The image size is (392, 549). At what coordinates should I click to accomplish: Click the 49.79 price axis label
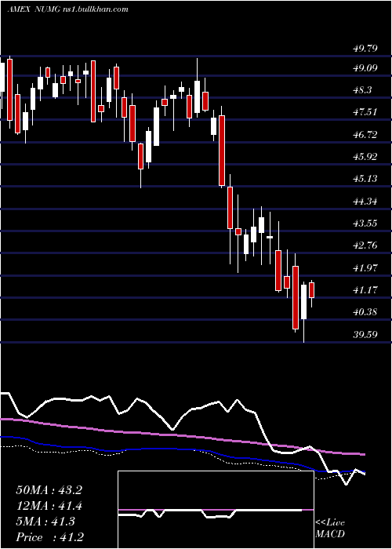pos(365,49)
